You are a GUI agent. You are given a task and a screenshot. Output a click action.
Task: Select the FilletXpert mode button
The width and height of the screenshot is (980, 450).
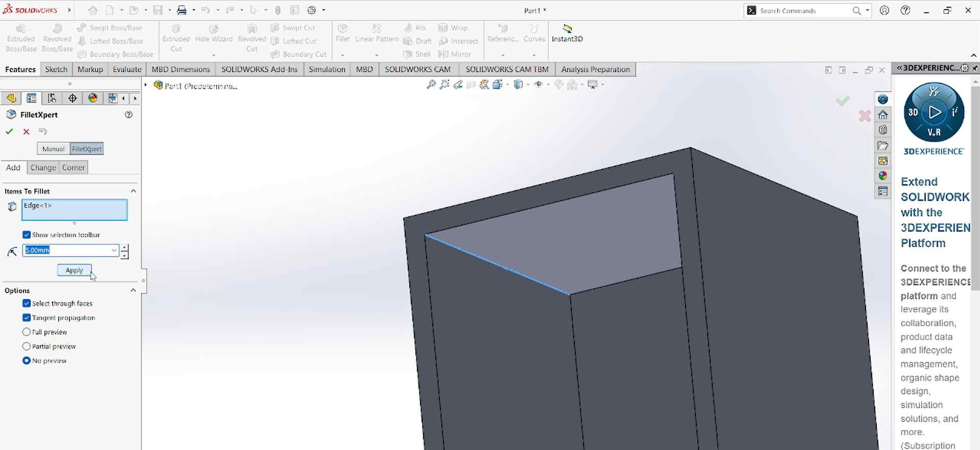pyautogui.click(x=86, y=149)
